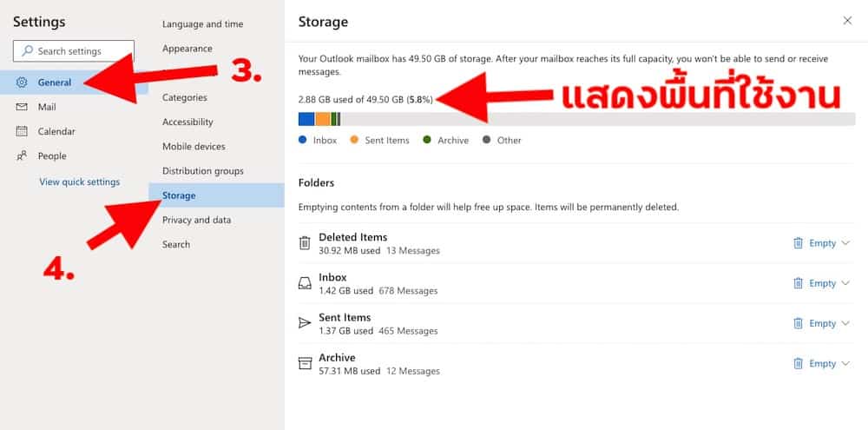This screenshot has width=868, height=430.
Task: Expand the Empty chevron for Inbox
Action: [845, 283]
